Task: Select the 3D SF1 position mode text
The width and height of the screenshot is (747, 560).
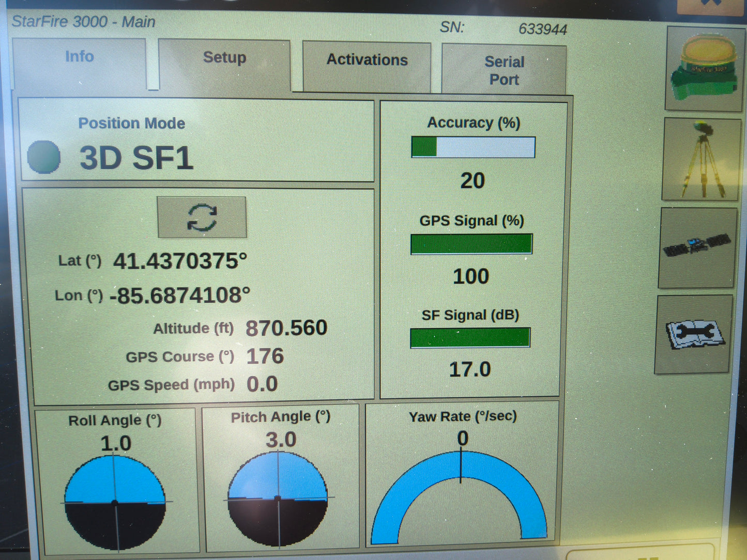Action: point(136,158)
